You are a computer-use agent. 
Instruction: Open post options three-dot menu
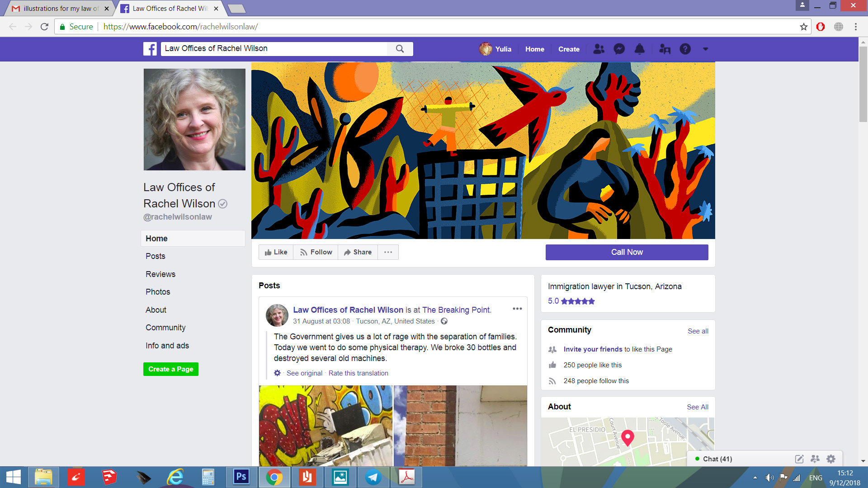517,309
